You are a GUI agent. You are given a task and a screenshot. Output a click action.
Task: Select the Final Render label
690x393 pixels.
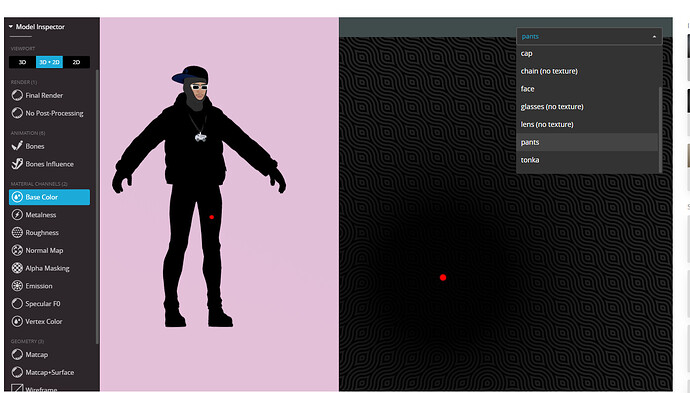click(44, 95)
